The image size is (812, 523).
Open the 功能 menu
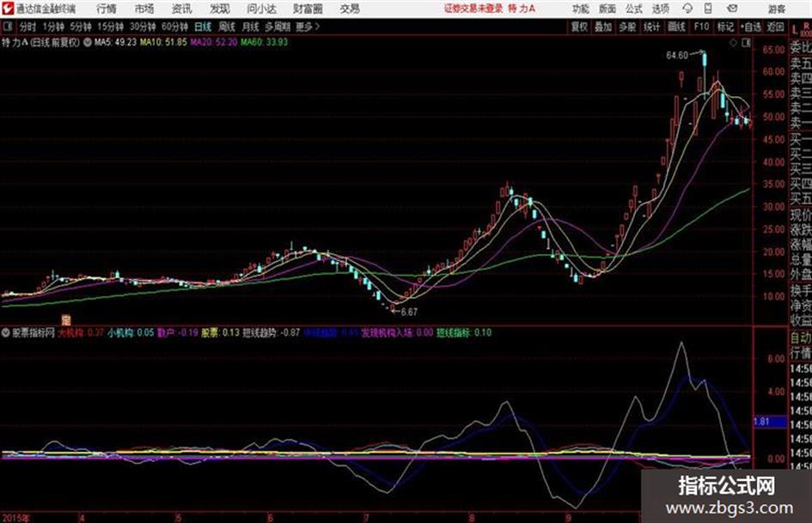tap(581, 9)
